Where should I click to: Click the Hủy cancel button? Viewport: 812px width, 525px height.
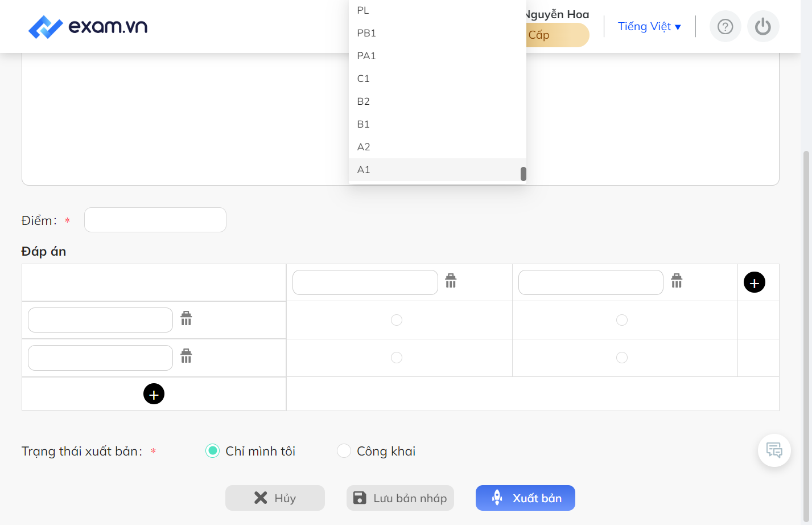[x=275, y=498]
